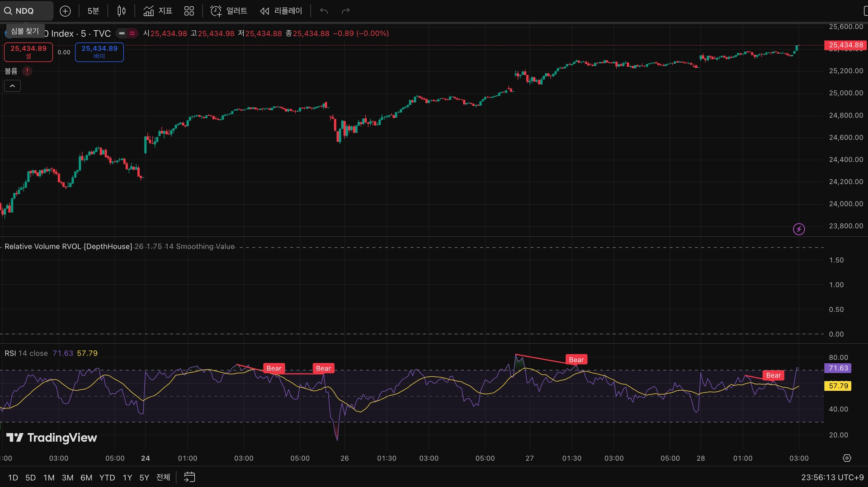The height and width of the screenshot is (487, 868).
Task: Open candlestick chart type selector
Action: [x=121, y=11]
